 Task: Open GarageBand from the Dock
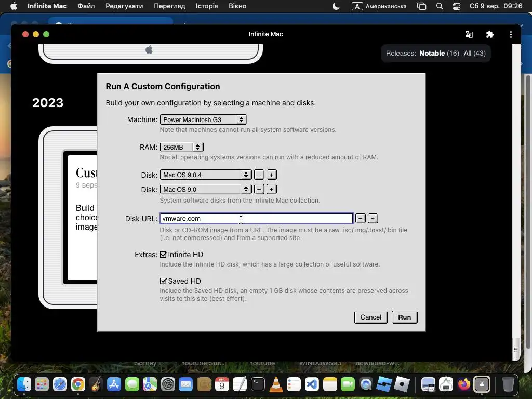[x=96, y=384]
